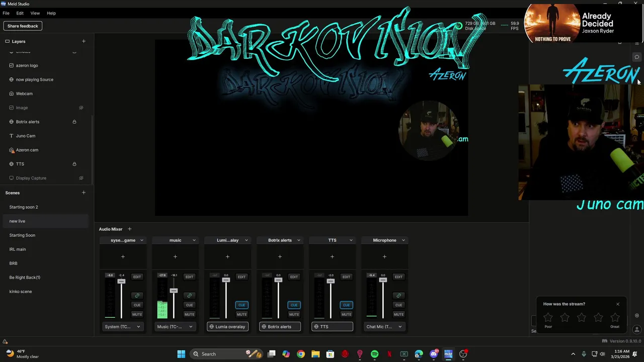This screenshot has height=362, width=644.
Task: Toggle CUE on TTS track
Action: [x=346, y=305]
